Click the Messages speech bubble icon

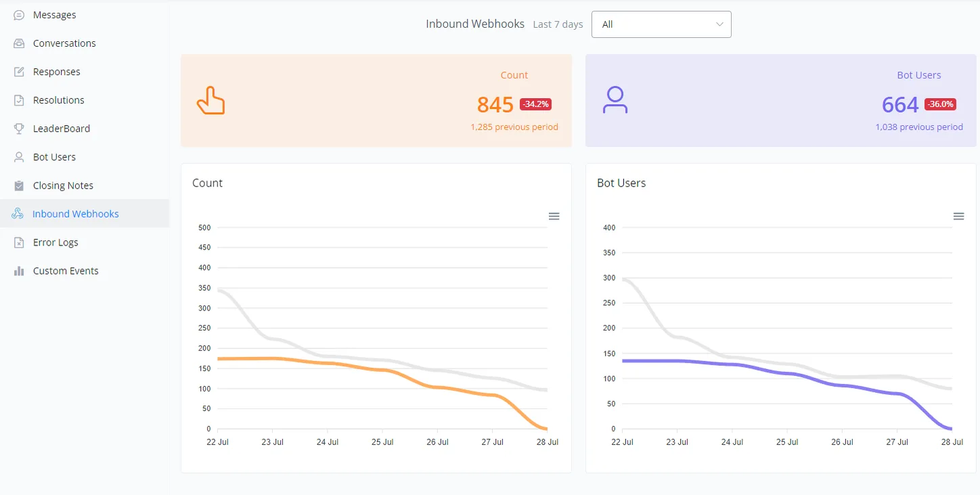19,15
